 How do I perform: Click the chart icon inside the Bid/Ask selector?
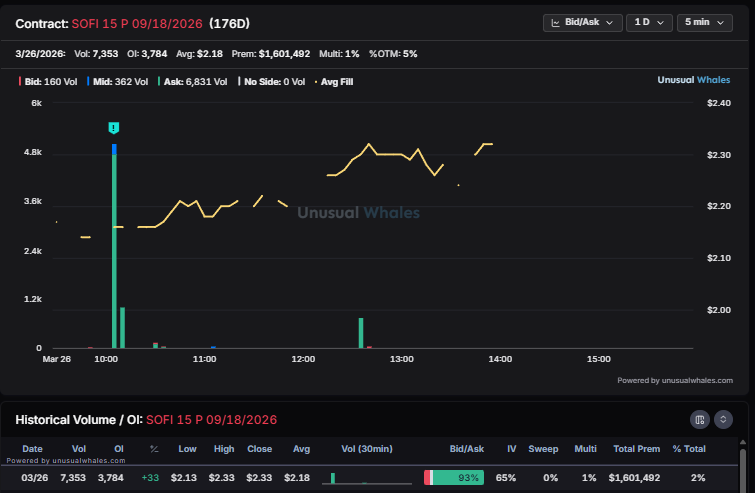[553, 22]
